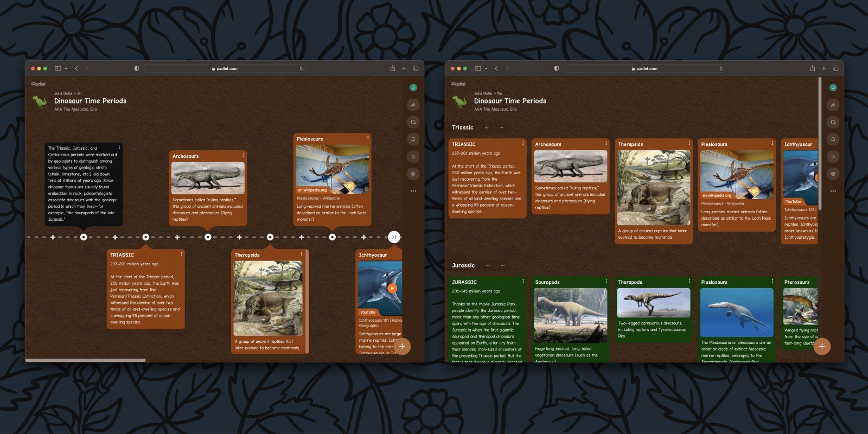Open en.wikipedia.org link in Triassic section Plesiosaurs
Screen dimensions: 868x434
716,195
